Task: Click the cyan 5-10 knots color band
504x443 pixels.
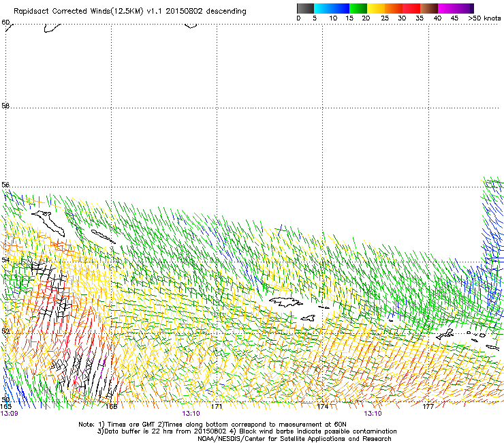Action: click(x=323, y=8)
